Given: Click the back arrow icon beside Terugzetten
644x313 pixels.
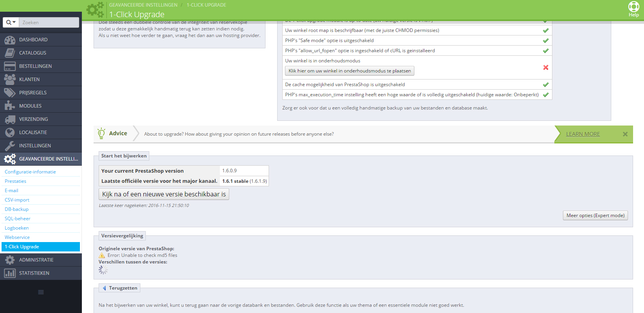Looking at the screenshot, I should [x=104, y=288].
